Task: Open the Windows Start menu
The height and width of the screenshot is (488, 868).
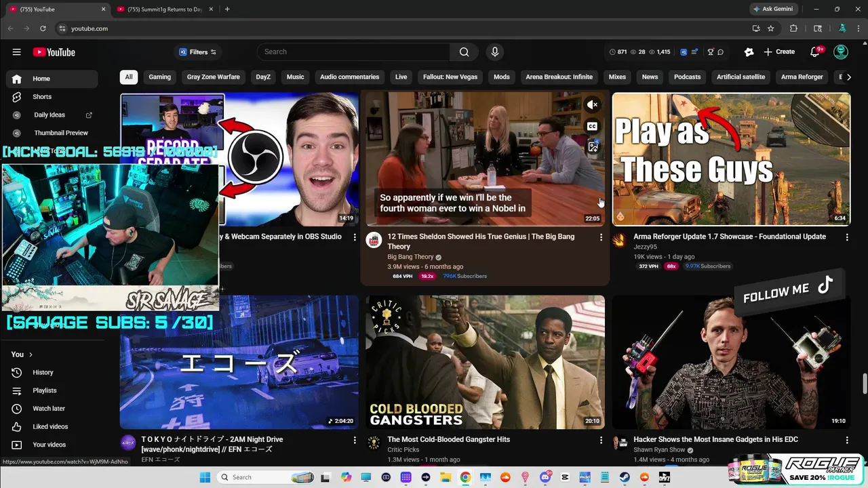Action: (x=205, y=477)
